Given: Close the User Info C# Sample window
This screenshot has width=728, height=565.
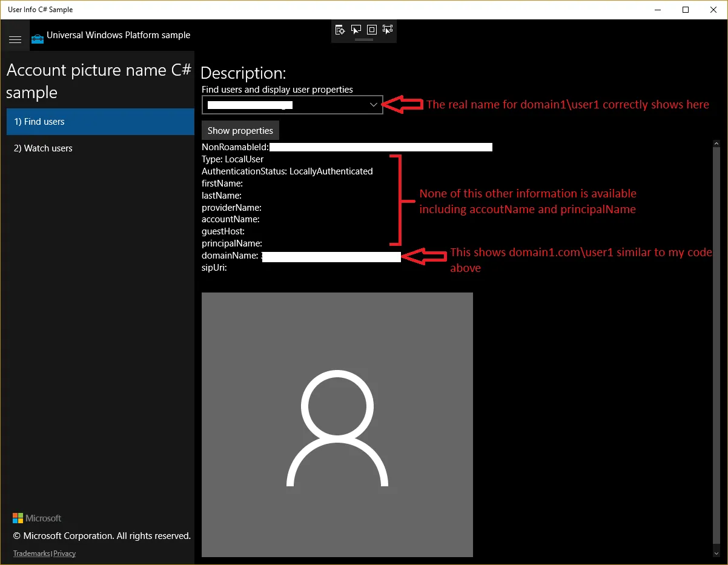Looking at the screenshot, I should (713, 10).
